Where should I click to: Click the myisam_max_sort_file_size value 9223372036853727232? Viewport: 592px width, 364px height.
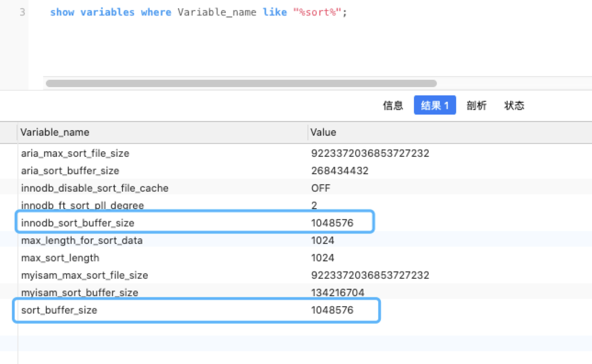(370, 275)
